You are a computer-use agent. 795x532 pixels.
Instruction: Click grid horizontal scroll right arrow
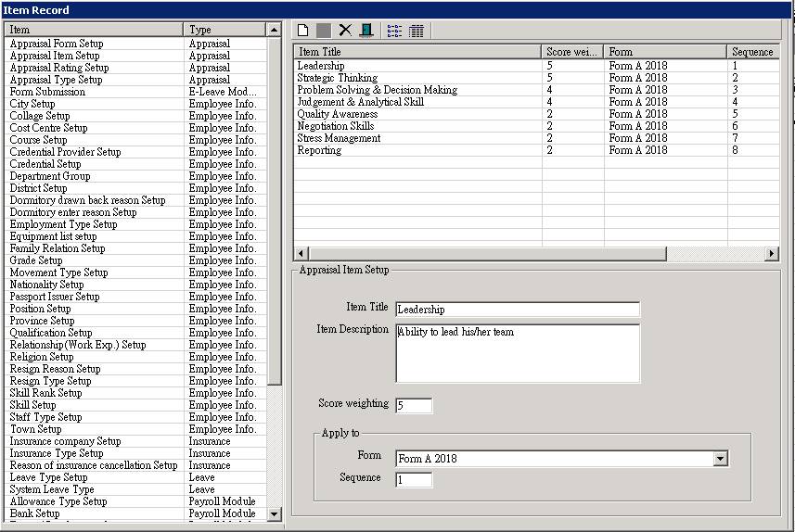point(771,253)
